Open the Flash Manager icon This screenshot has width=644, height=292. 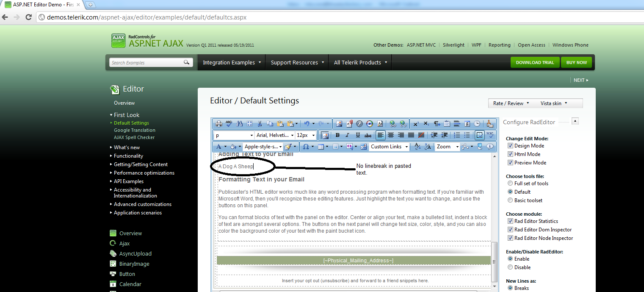click(359, 124)
